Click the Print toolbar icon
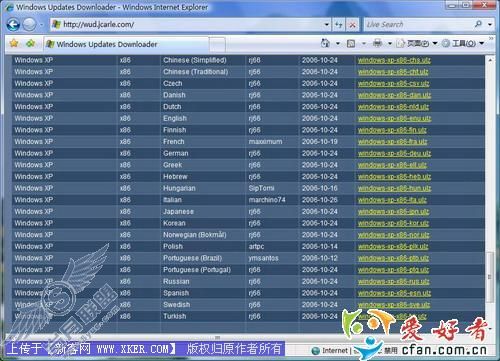The image size is (500, 361). point(377,43)
